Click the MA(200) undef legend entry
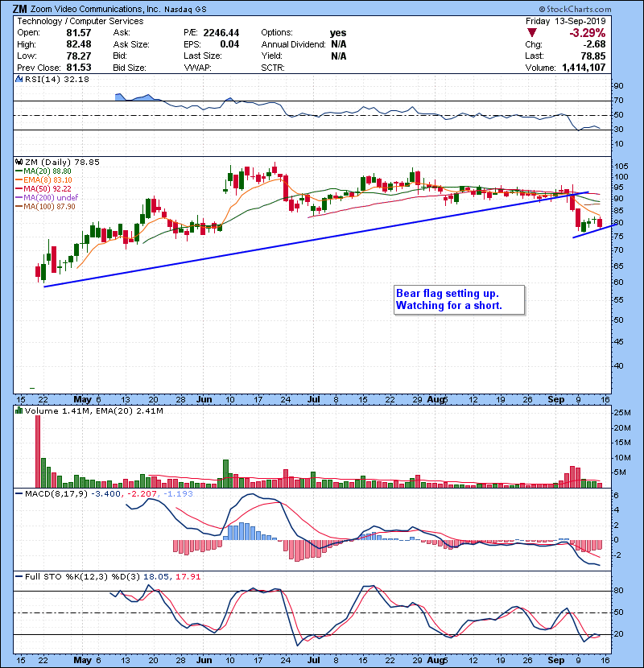The width and height of the screenshot is (644, 668). [47, 198]
